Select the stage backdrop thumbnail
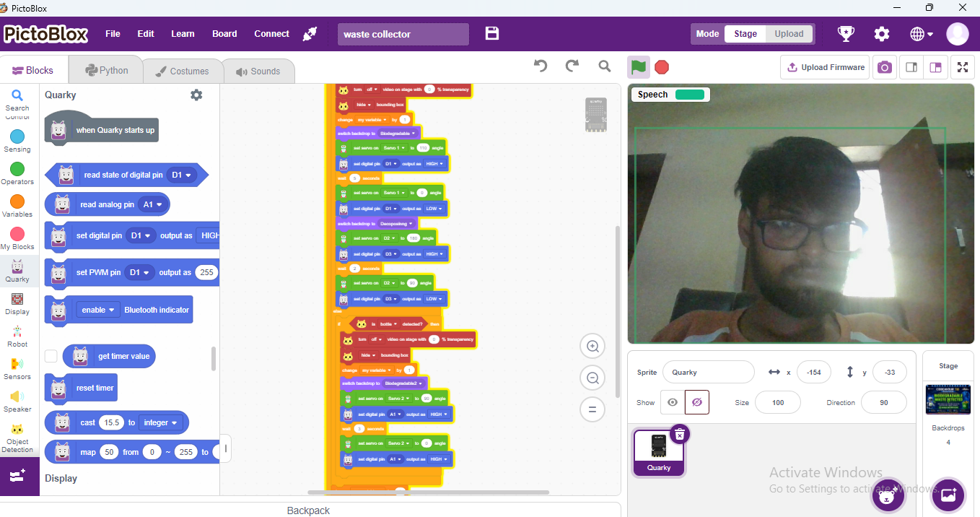The height and width of the screenshot is (517, 980). tap(948, 400)
